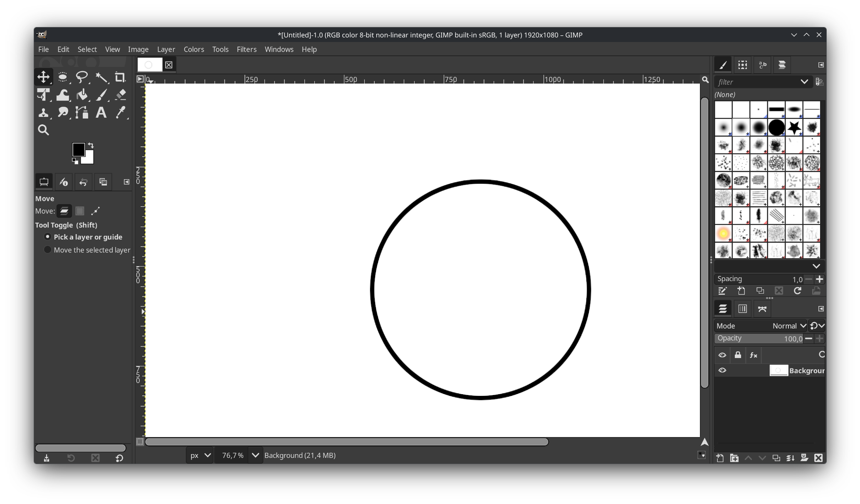Screen dimensions: 860x504
Task: Select the Text tool
Action: [101, 113]
